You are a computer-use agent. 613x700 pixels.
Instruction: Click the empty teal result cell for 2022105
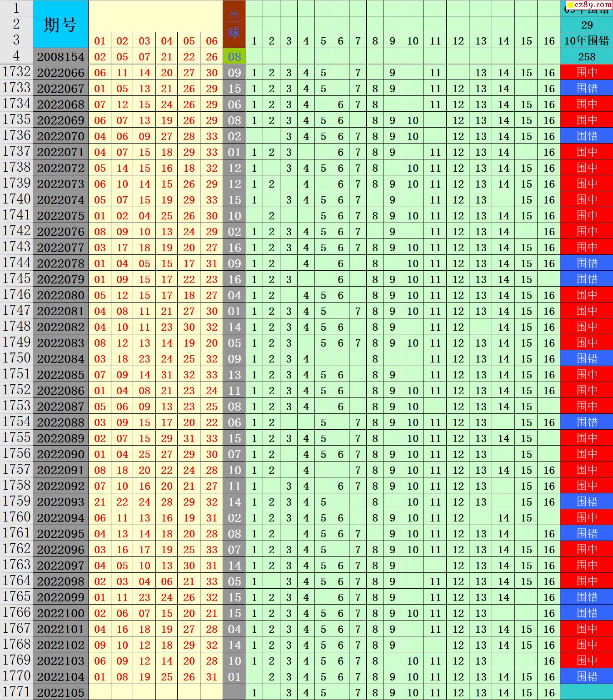point(586,692)
